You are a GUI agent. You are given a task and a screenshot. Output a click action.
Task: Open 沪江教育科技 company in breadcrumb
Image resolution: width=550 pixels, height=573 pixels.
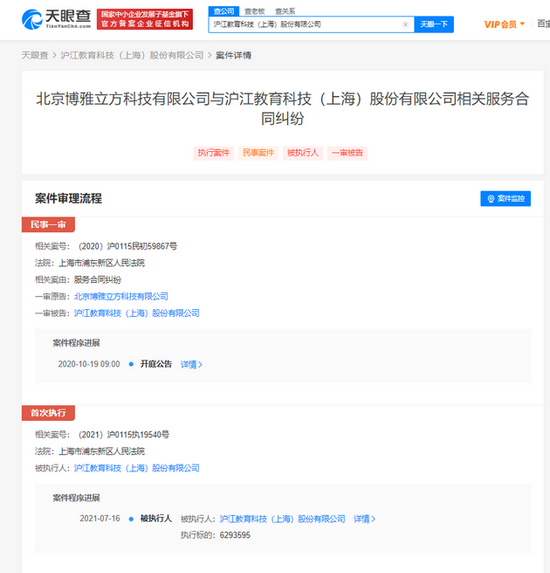(132, 55)
